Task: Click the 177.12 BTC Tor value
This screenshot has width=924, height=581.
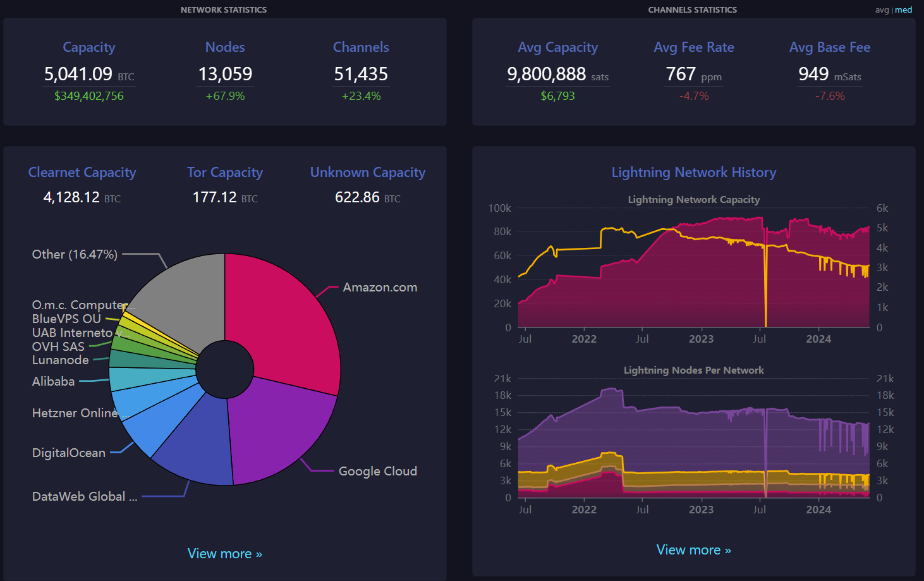Action: point(225,197)
